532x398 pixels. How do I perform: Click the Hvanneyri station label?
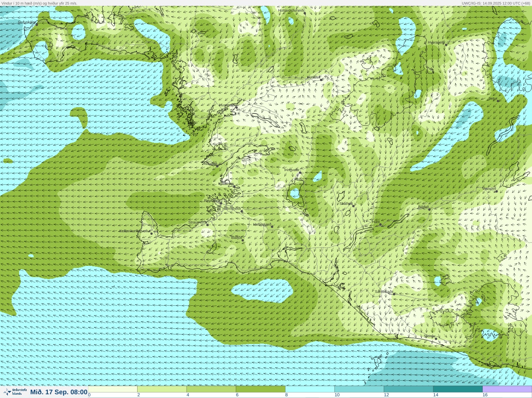228,105
